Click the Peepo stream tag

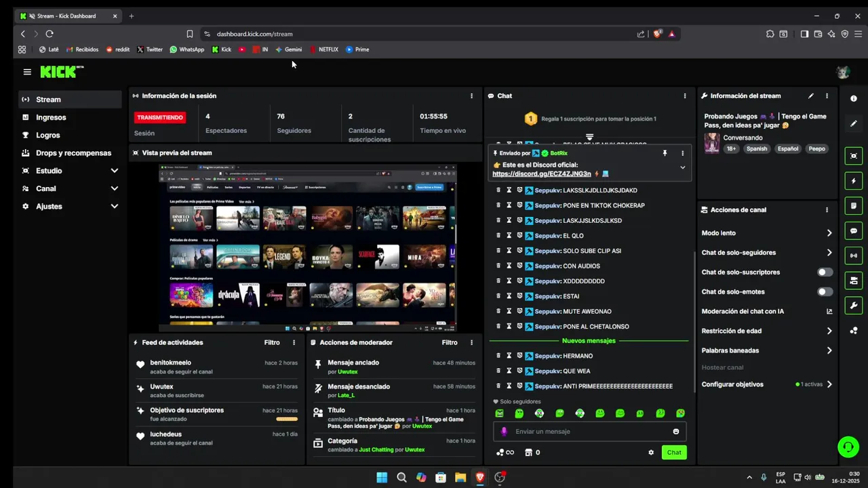point(817,148)
